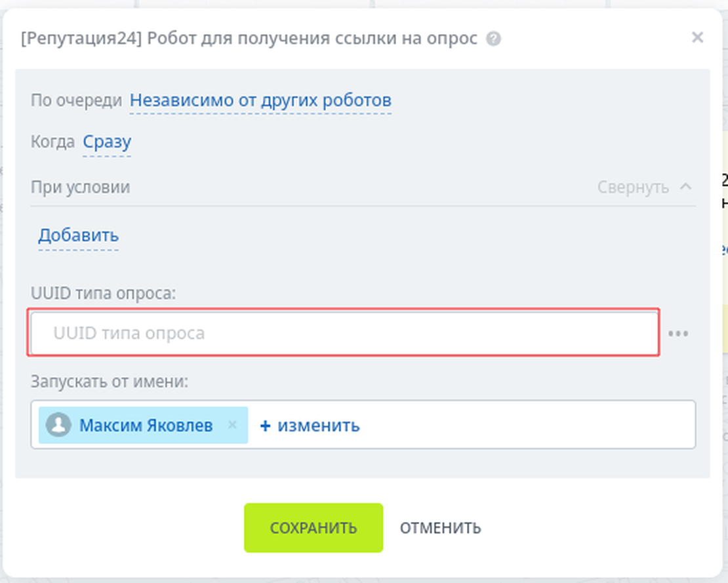Remove Максим Яковлев using the x icon
Viewport: 728px width, 583px height.
[x=232, y=425]
